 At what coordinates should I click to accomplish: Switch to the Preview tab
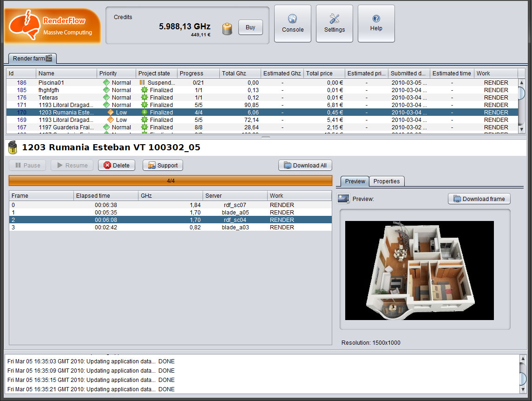(355, 181)
